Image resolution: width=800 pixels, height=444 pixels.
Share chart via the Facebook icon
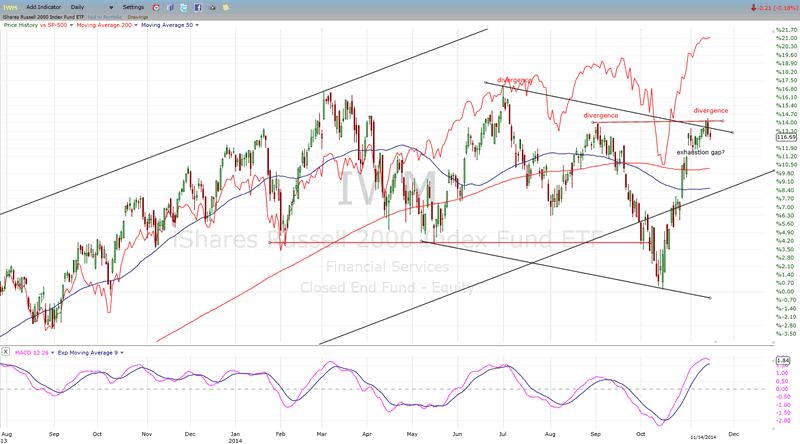(198, 8)
